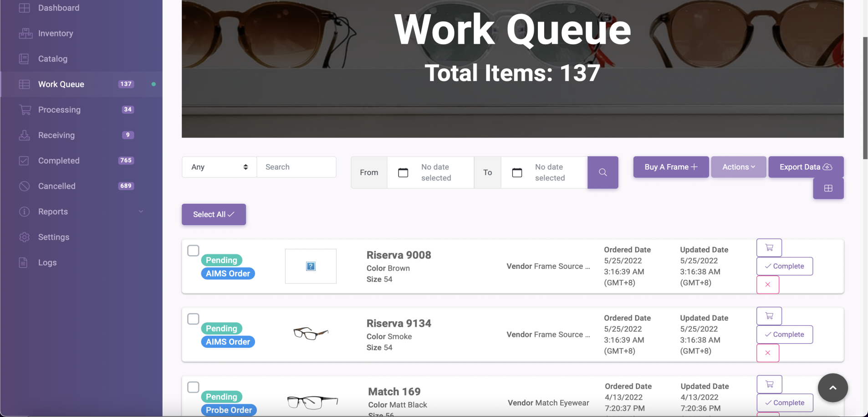Click the Match 169 title
This screenshot has width=868, height=417.
coord(394,392)
